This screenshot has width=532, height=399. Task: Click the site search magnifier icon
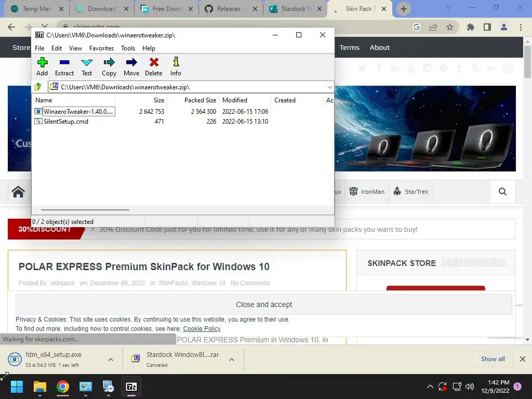[502, 192]
